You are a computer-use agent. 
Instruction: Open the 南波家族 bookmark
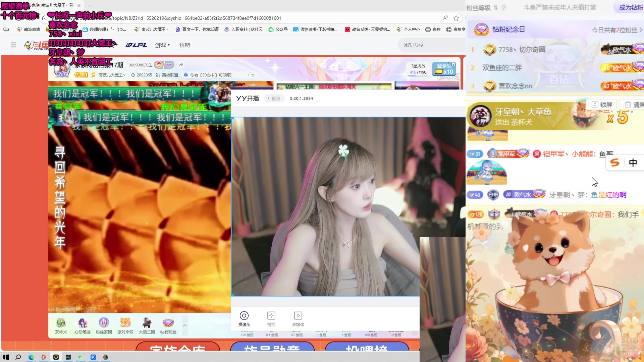[29, 29]
